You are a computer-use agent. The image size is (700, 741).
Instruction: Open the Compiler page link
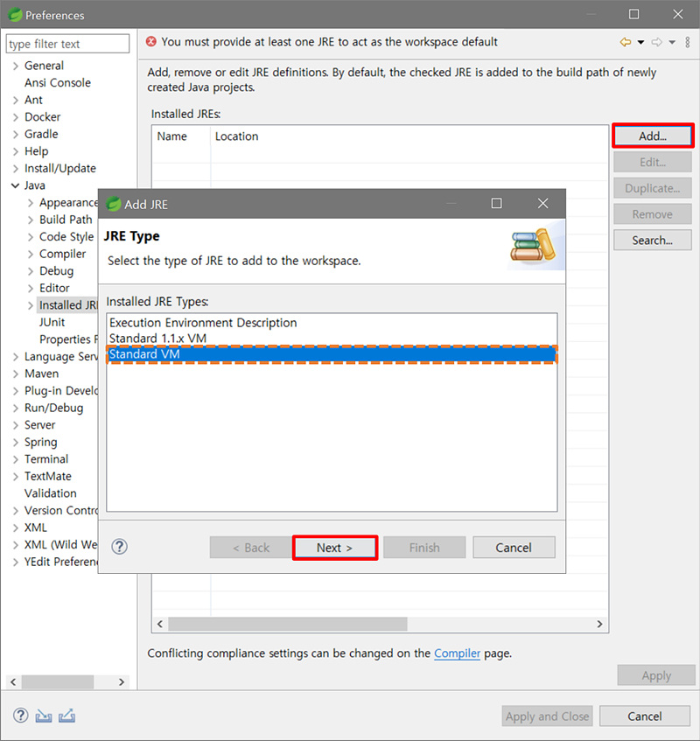click(x=457, y=654)
